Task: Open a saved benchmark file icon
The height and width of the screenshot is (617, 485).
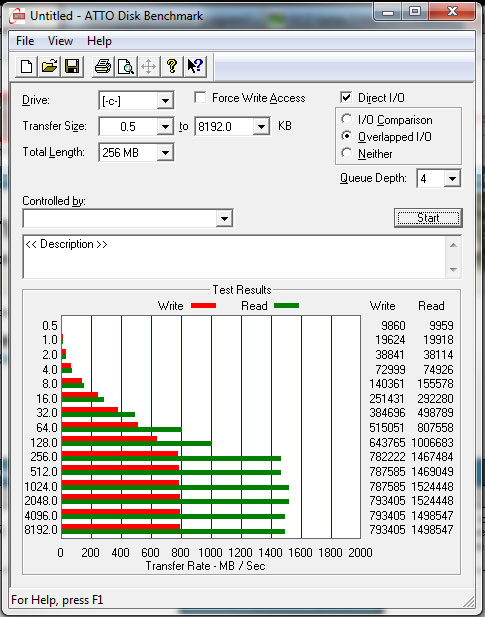Action: [49, 67]
